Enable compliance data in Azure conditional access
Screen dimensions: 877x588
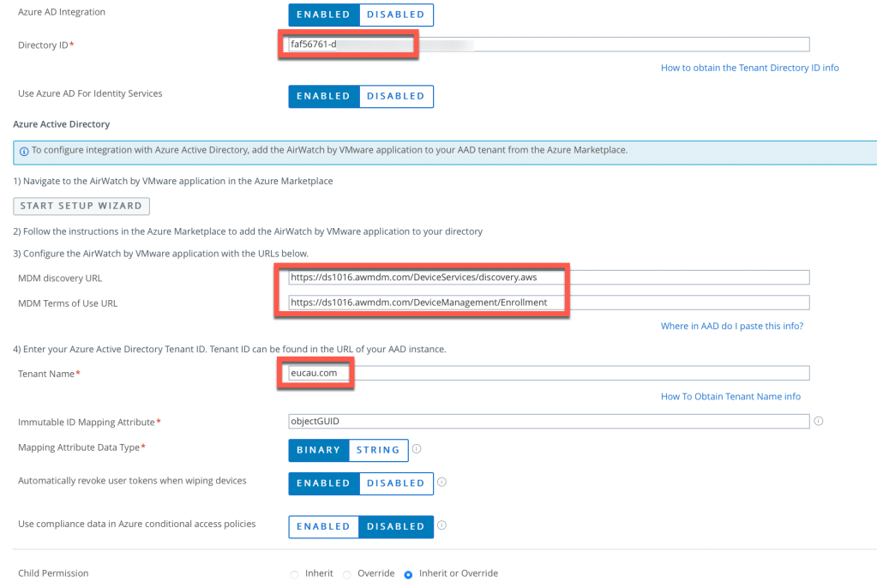click(x=323, y=526)
